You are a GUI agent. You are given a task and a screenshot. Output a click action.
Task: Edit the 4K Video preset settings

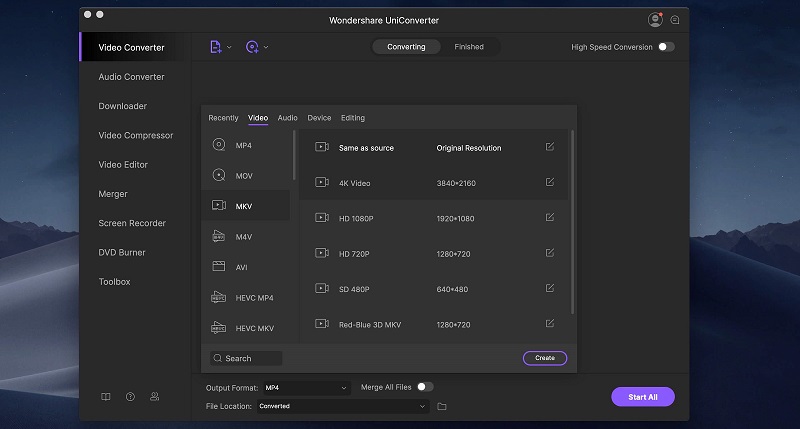pos(549,182)
